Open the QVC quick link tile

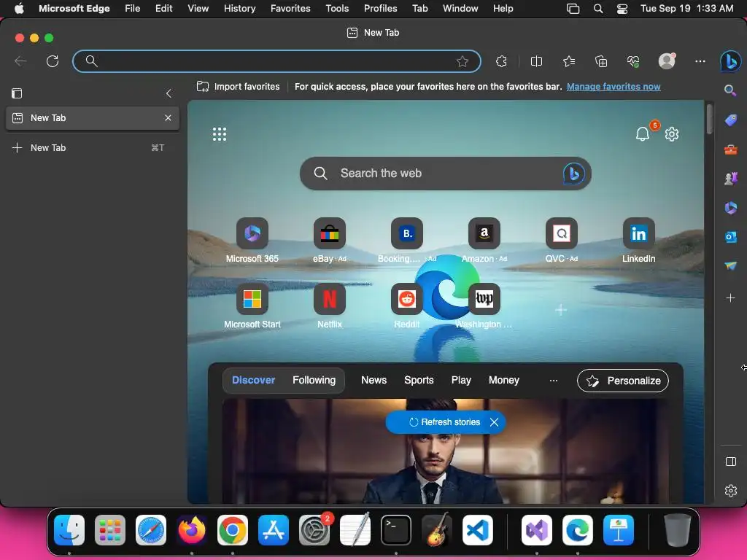click(x=561, y=233)
